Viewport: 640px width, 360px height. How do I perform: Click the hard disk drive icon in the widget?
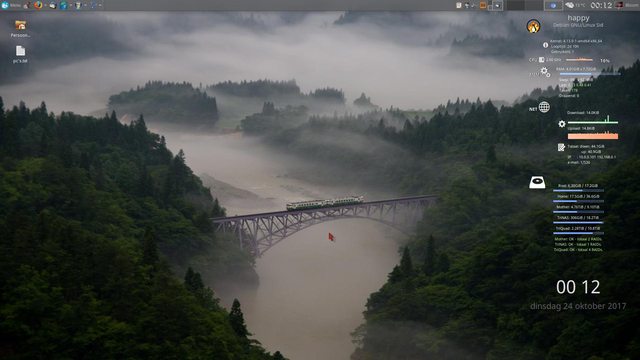pyautogui.click(x=537, y=182)
